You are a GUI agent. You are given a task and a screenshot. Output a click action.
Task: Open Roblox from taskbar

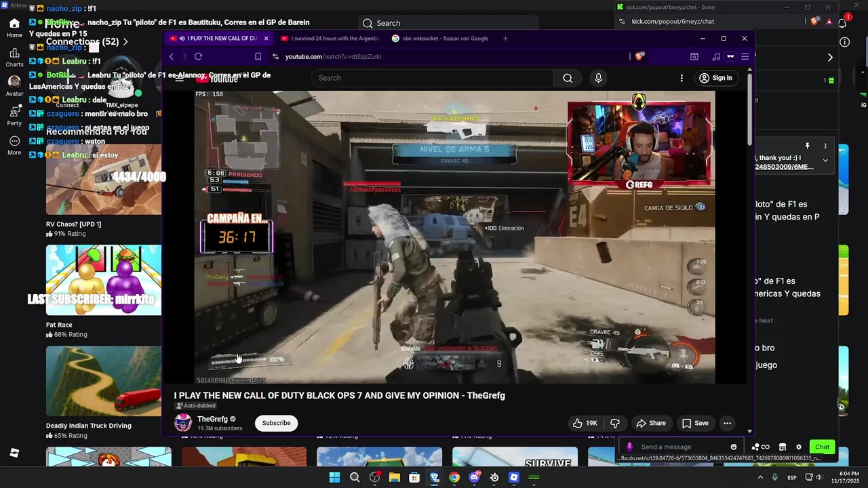514,477
